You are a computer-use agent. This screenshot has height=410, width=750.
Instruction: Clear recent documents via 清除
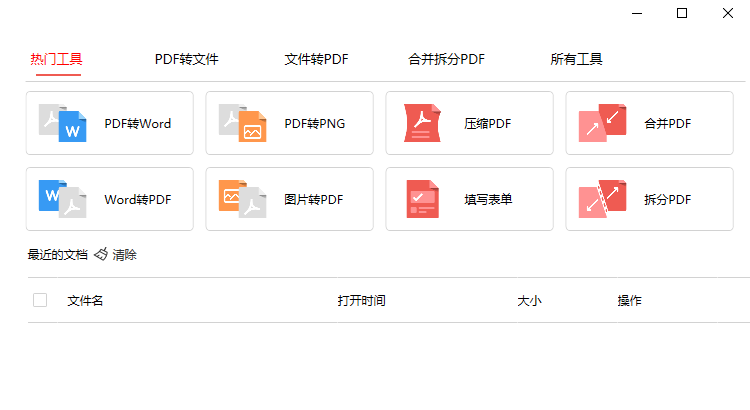(124, 255)
